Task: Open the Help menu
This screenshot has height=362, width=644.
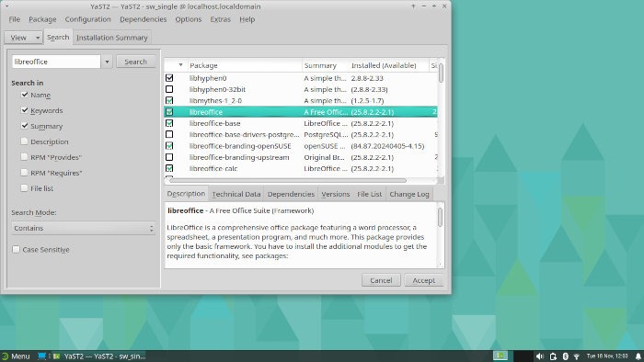Action: pyautogui.click(x=247, y=19)
